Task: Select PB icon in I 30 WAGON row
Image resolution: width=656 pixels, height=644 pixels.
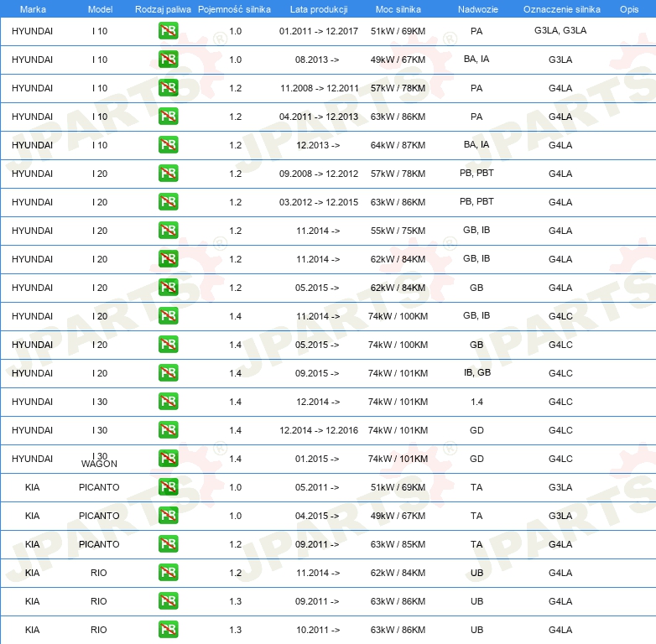Action: [168, 459]
